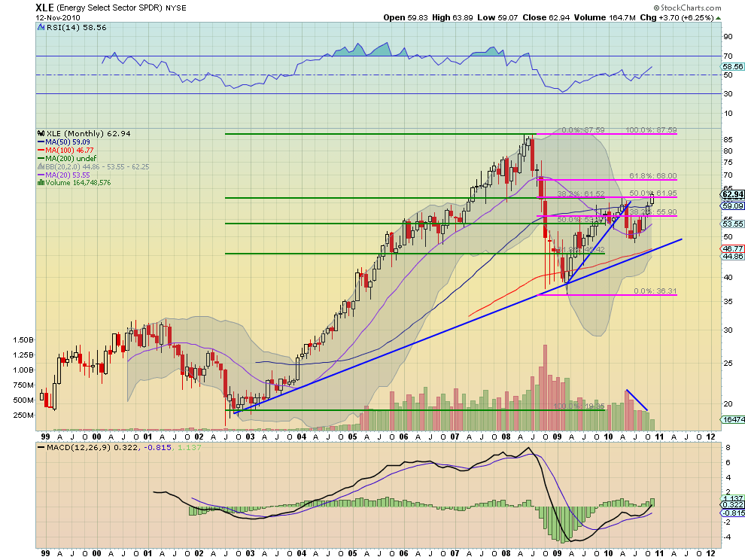
Task: Click the RSI(14) indicator icon
Action: coord(41,28)
